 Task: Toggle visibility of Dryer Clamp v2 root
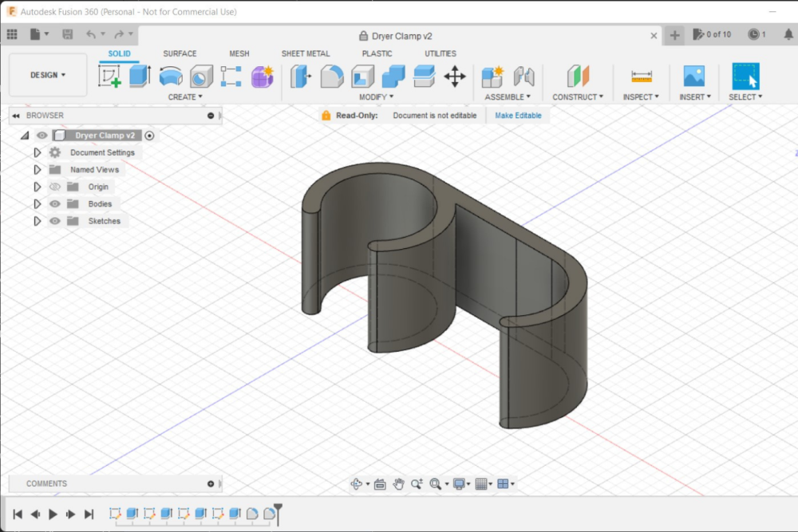click(x=41, y=136)
